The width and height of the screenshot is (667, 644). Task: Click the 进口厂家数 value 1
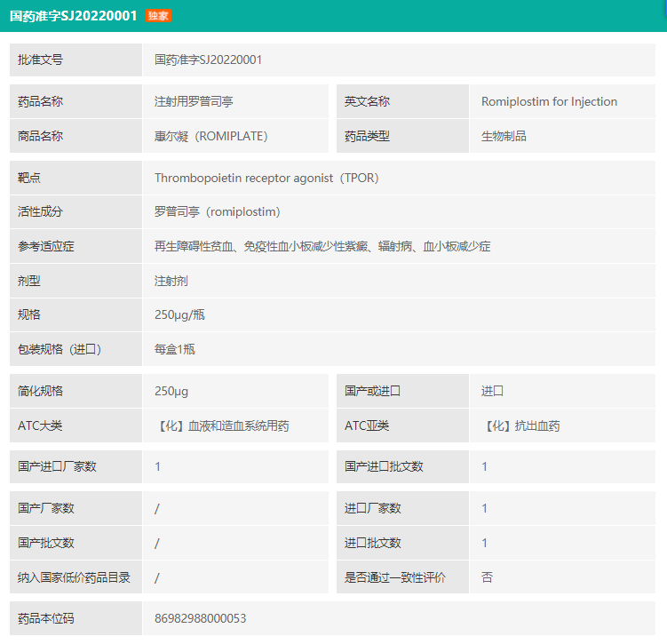pyautogui.click(x=485, y=508)
